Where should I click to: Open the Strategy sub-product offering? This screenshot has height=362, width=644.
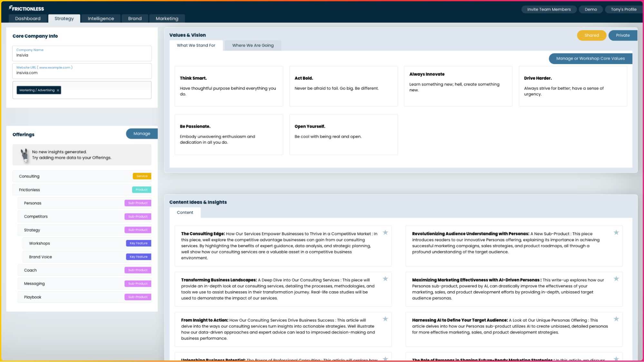[32, 230]
